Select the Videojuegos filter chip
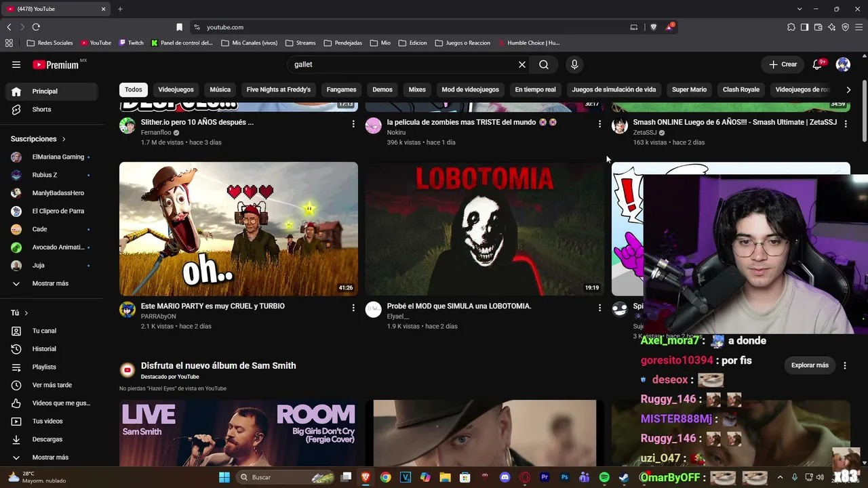This screenshot has width=868, height=488. coord(176,89)
